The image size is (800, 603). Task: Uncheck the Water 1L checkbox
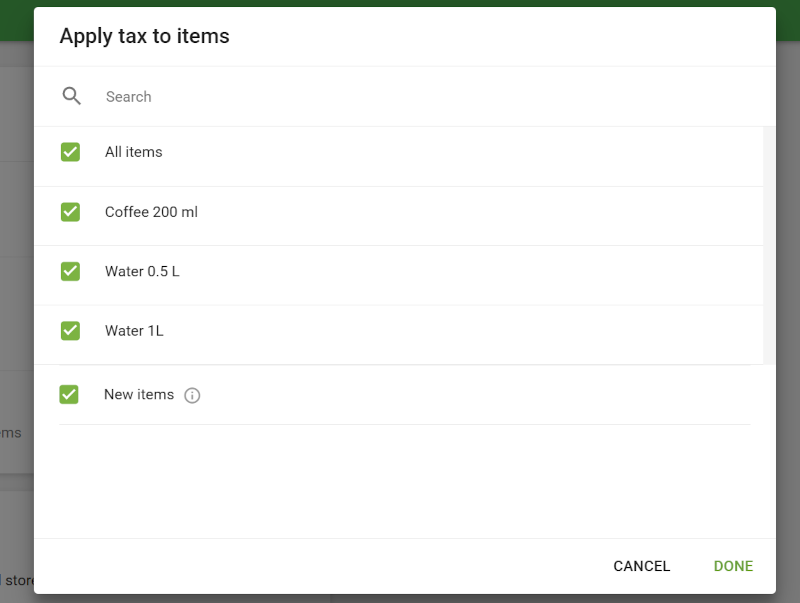tap(69, 330)
